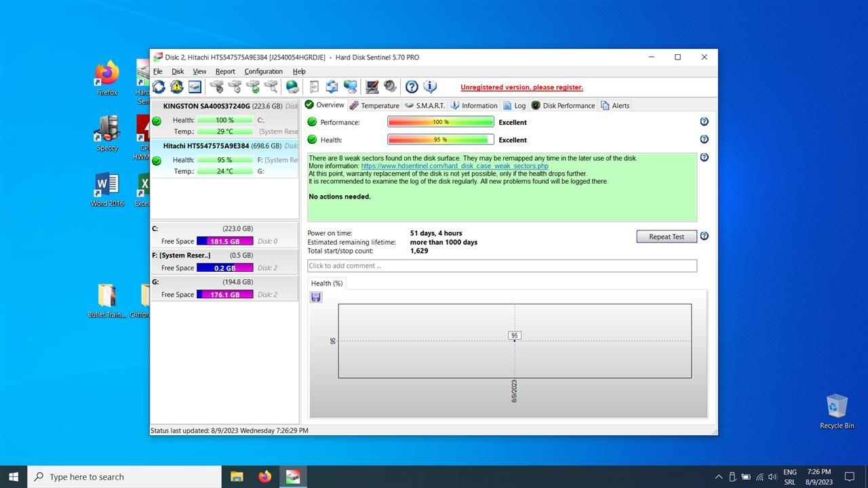The width and height of the screenshot is (868, 488).
Task: Open the View menu
Action: [x=199, y=71]
